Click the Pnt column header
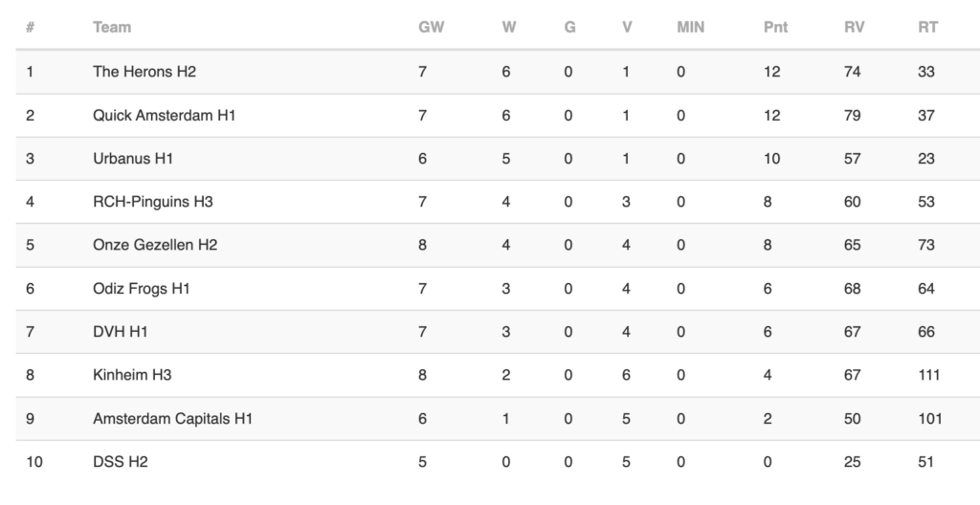Viewport: 980px width, 505px height. tap(775, 28)
